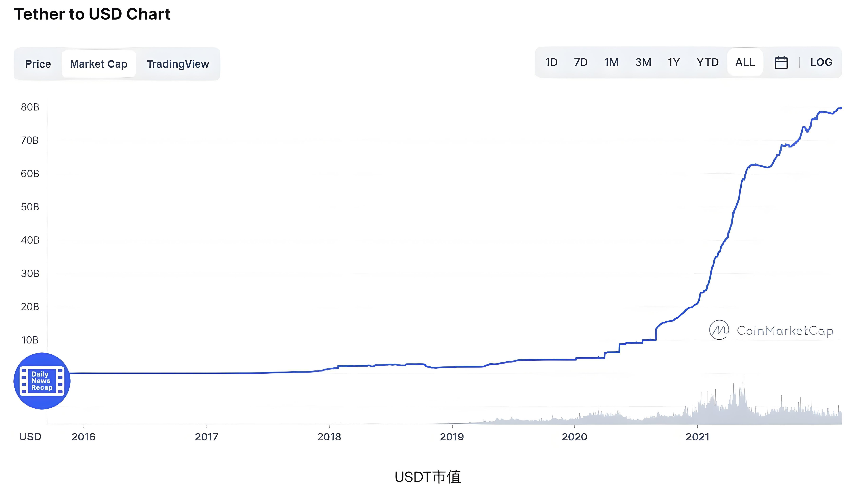Open the calendar date range picker
This screenshot has width=868, height=491.
pos(781,63)
